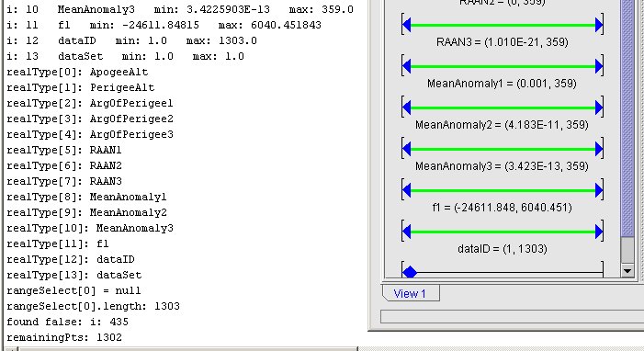Image resolution: width=644 pixels, height=351 pixels.
Task: Click the left blue arrow of the MeanAnomaly2 slider
Action: click(x=407, y=108)
